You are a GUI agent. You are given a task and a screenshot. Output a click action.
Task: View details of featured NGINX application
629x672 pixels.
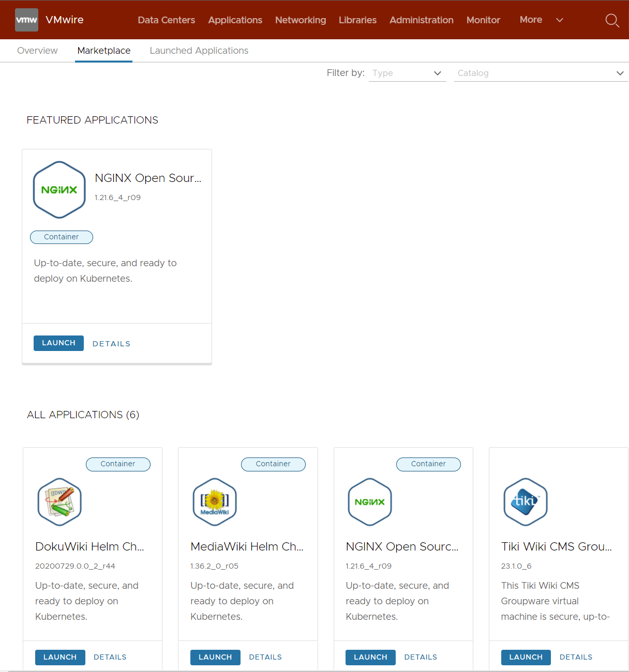[x=111, y=344]
